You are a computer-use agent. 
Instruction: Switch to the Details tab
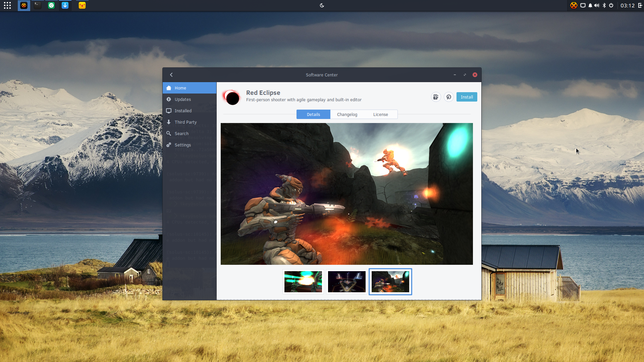pyautogui.click(x=313, y=114)
